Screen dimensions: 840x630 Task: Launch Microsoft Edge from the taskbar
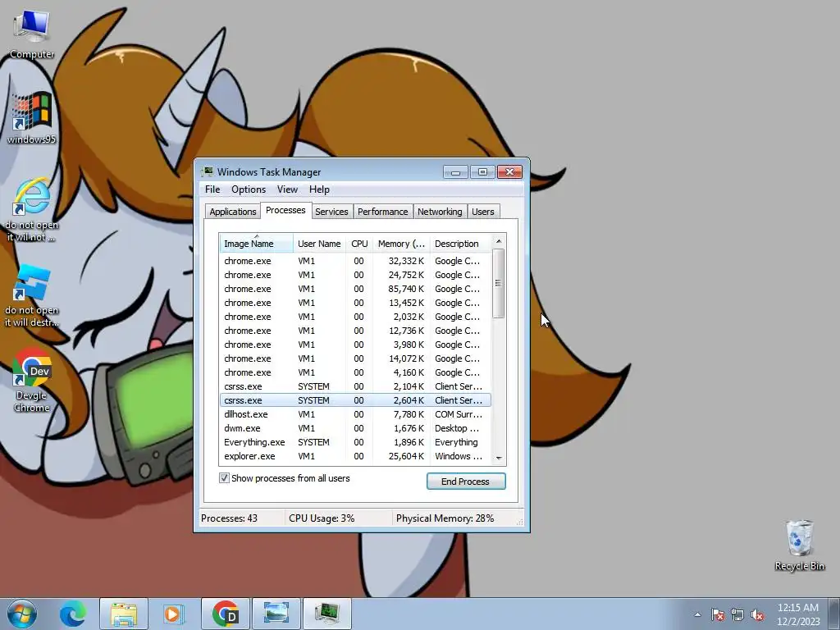click(x=72, y=614)
